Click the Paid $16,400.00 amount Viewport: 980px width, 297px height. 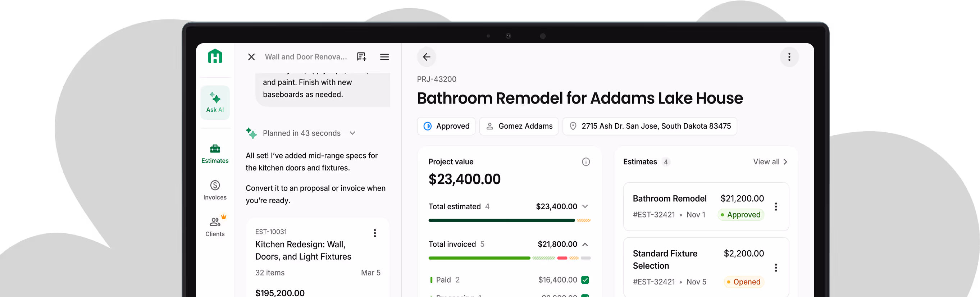[x=557, y=280]
